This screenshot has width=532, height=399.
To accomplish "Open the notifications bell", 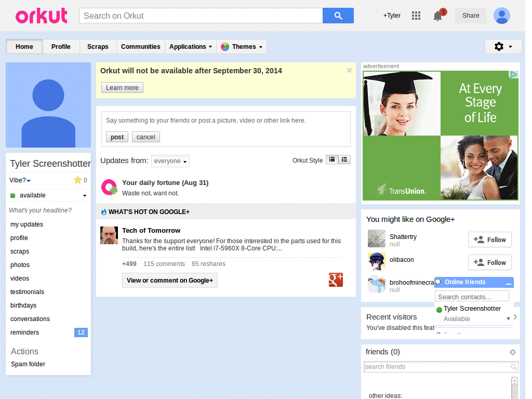I will 438,16.
